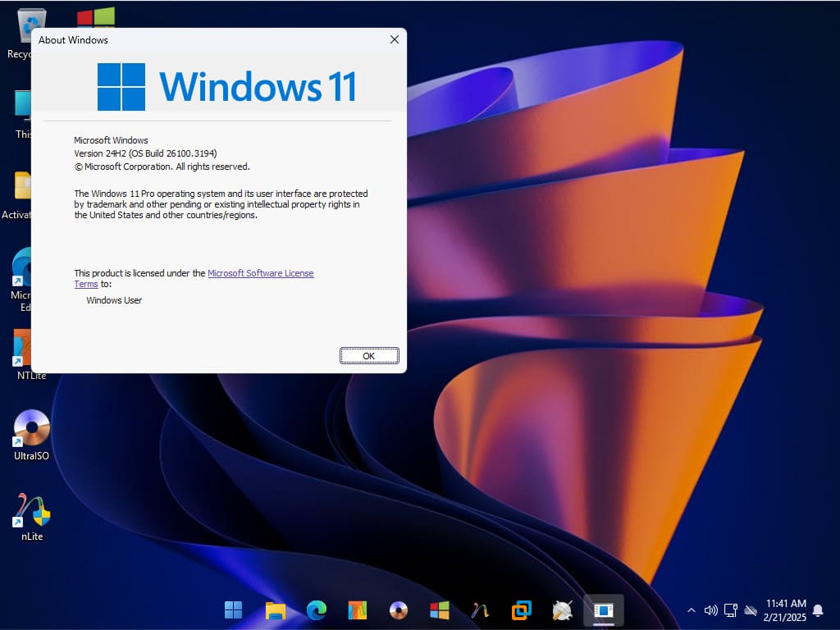Viewport: 840px width, 630px height.
Task: Select the active About Windows taskbar icon
Action: 603,609
